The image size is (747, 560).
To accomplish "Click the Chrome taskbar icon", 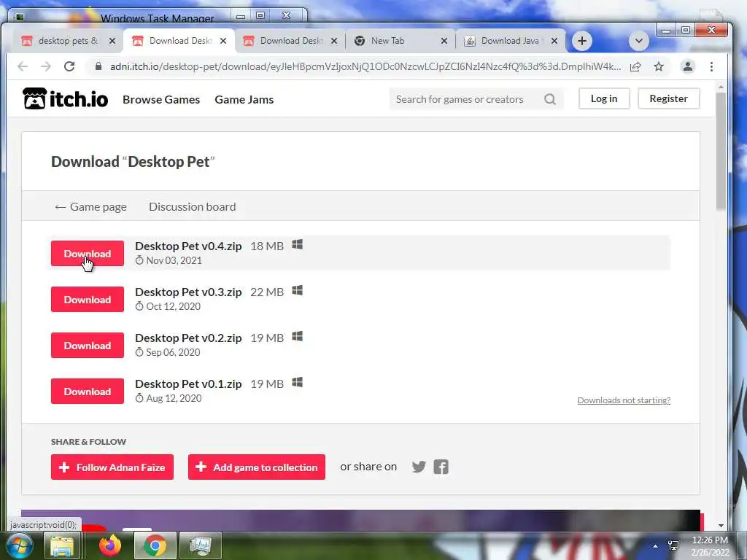I will click(x=155, y=545).
